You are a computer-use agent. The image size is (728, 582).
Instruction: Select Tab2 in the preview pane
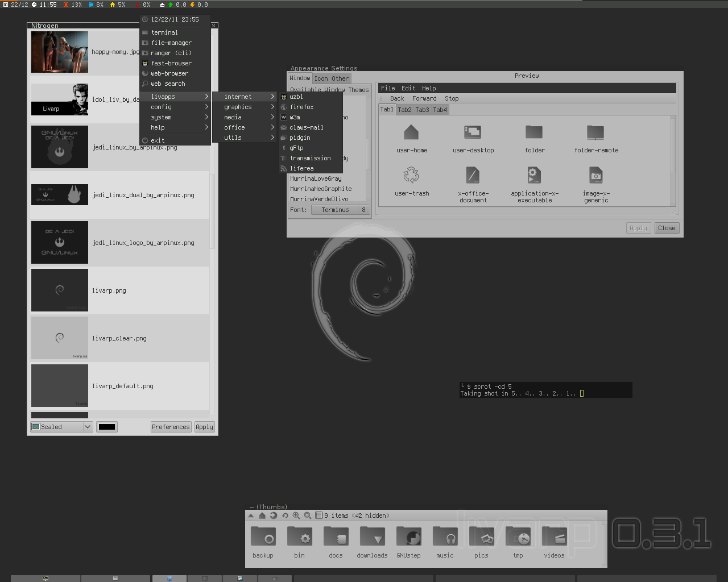[404, 110]
